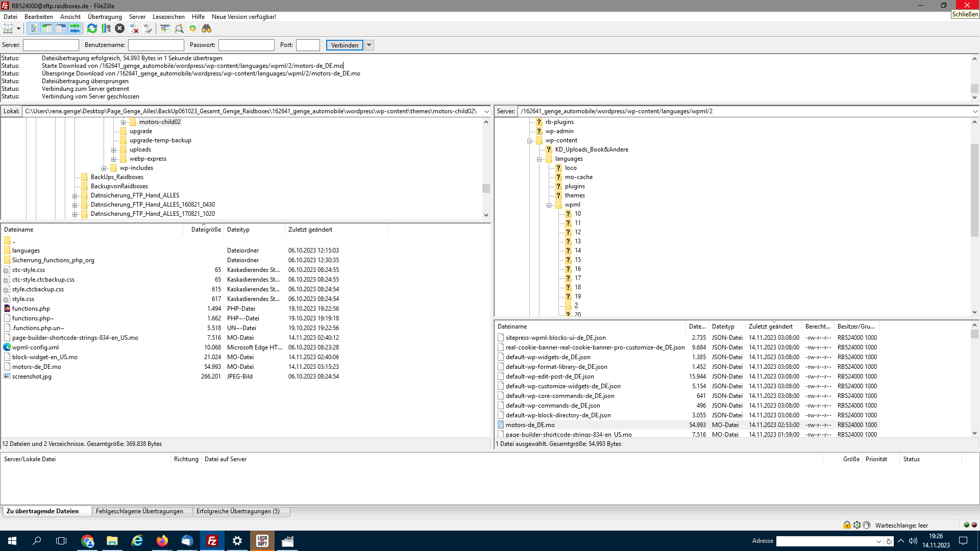Click the reconnect to last server icon

148,29
